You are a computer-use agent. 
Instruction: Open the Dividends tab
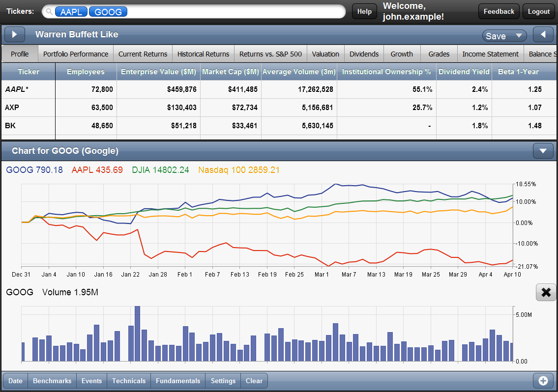(364, 54)
